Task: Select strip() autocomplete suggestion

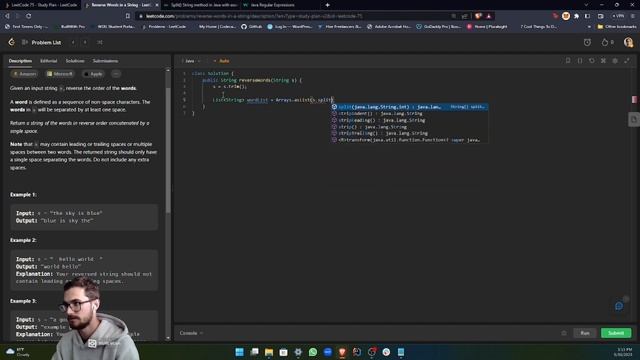Action: click(x=409, y=127)
